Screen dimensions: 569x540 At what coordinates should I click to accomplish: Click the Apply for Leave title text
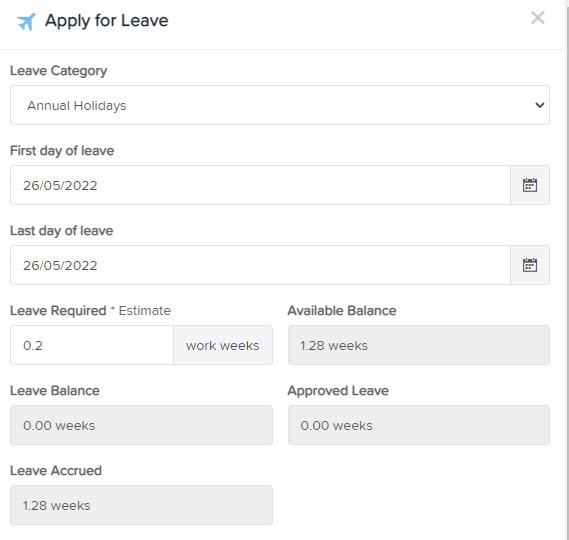[x=107, y=21]
